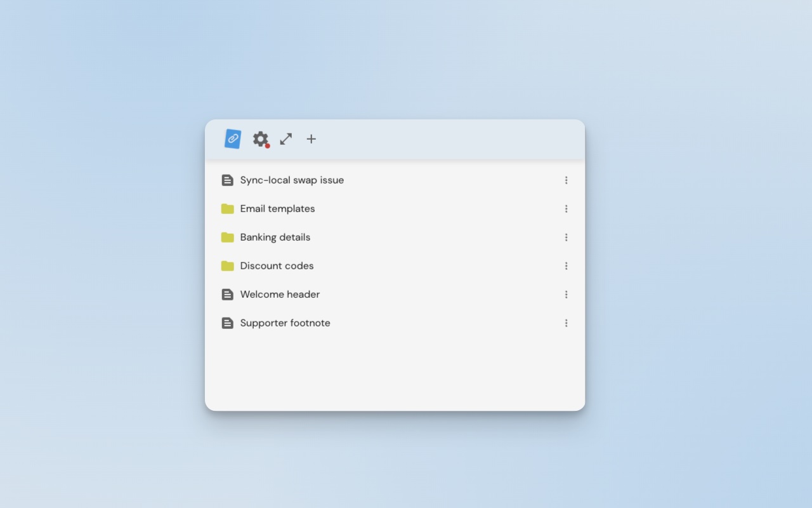Open the kebab menu for Supporter footnote

tap(566, 323)
